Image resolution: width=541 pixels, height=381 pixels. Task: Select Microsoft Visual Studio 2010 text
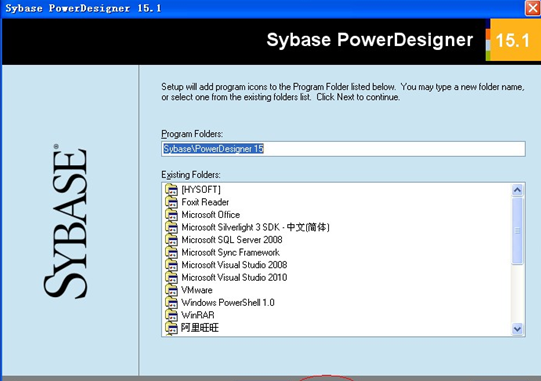tap(234, 277)
